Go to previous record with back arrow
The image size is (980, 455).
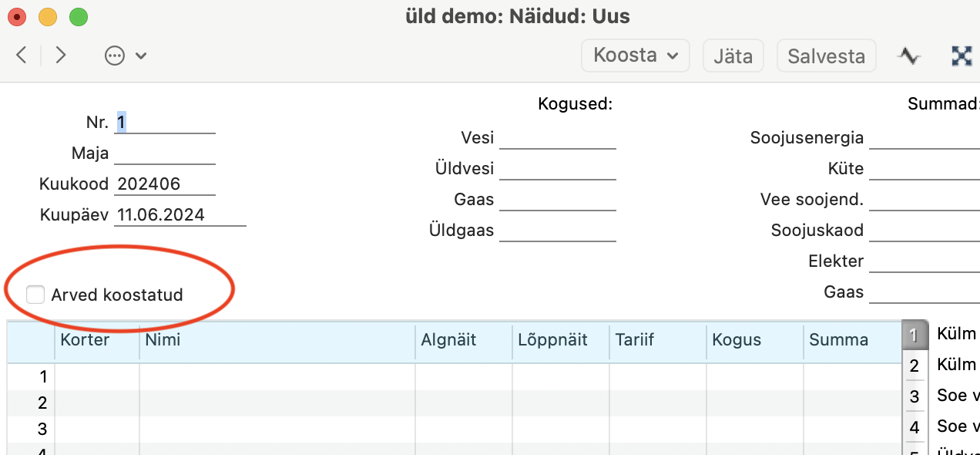coord(22,55)
